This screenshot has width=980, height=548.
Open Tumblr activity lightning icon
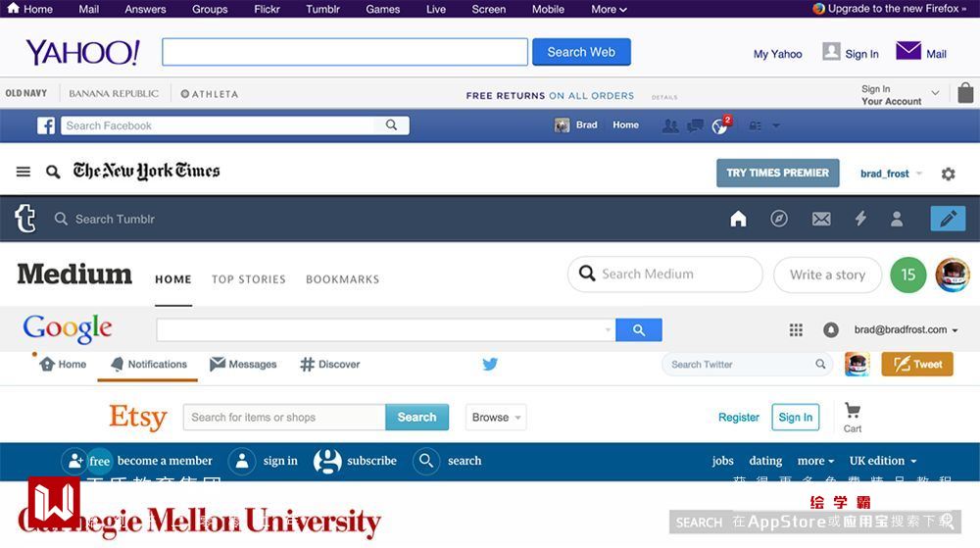point(860,218)
